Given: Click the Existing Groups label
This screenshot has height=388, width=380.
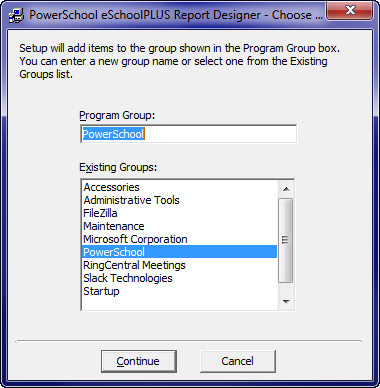Looking at the screenshot, I should click(x=118, y=167).
